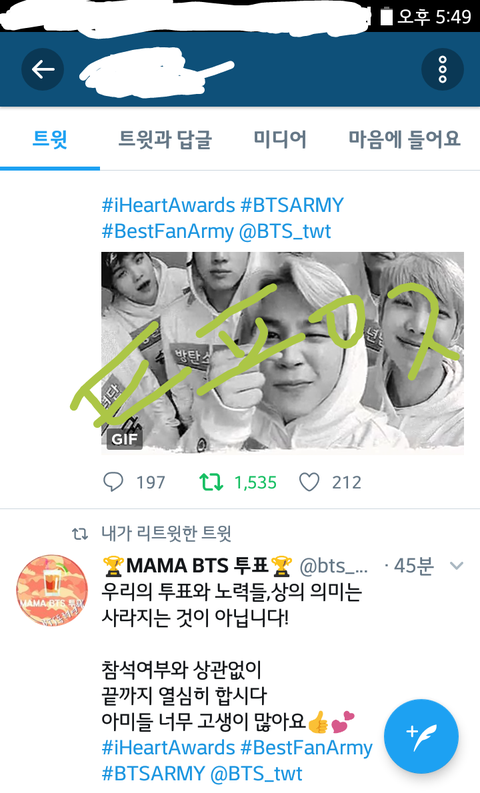Image resolution: width=480 pixels, height=793 pixels.
Task: Open @BTS_twt mention in first tweet
Action: point(285,232)
